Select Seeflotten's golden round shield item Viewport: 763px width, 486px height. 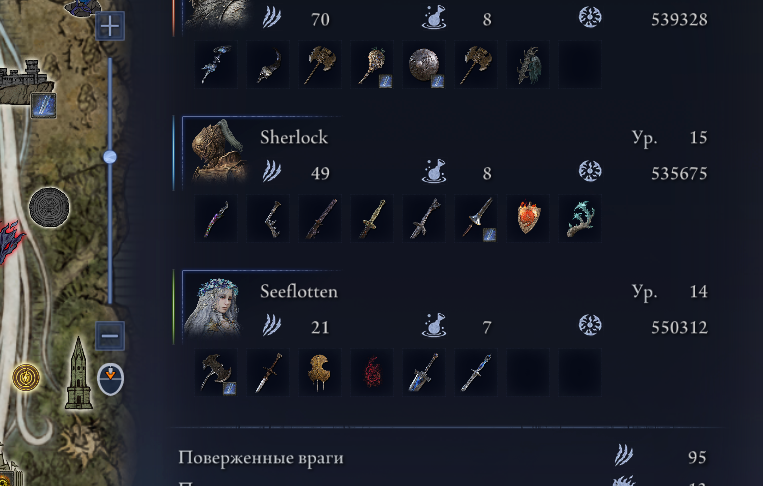pos(320,372)
